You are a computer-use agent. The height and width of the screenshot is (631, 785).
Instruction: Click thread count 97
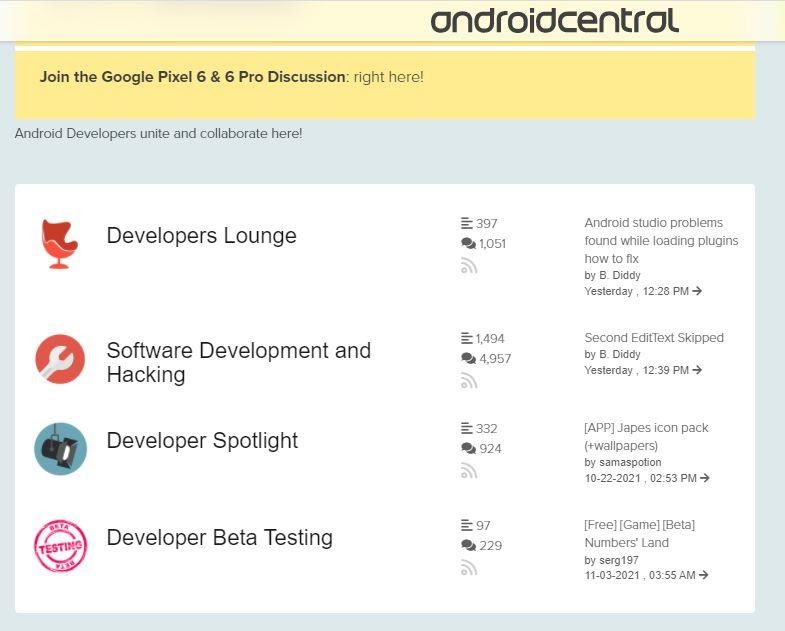click(x=483, y=525)
